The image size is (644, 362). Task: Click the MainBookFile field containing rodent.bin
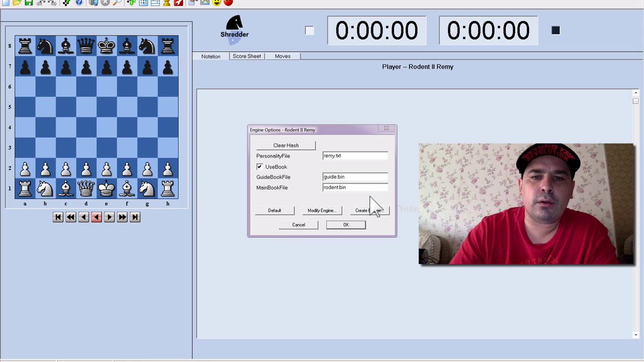point(355,188)
